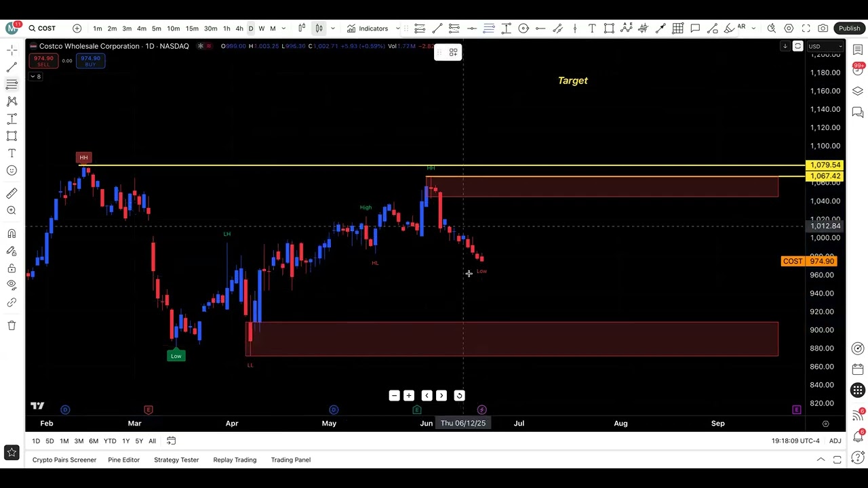Select the Text tool in the left sidebar

(12, 153)
